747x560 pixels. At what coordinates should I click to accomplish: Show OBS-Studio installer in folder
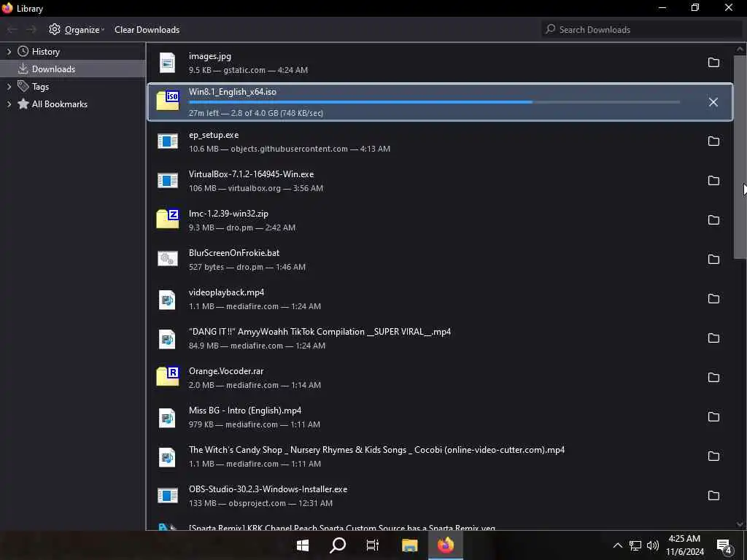[713, 496]
